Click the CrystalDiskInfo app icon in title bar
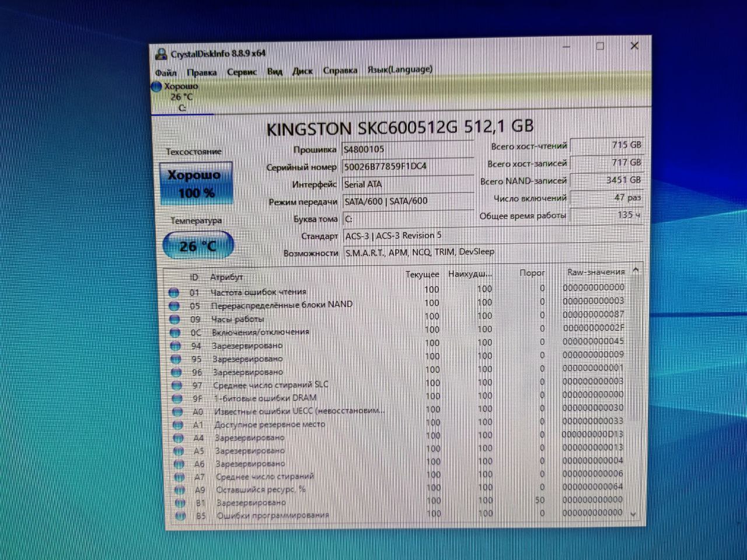Image resolution: width=747 pixels, height=560 pixels. coord(160,54)
